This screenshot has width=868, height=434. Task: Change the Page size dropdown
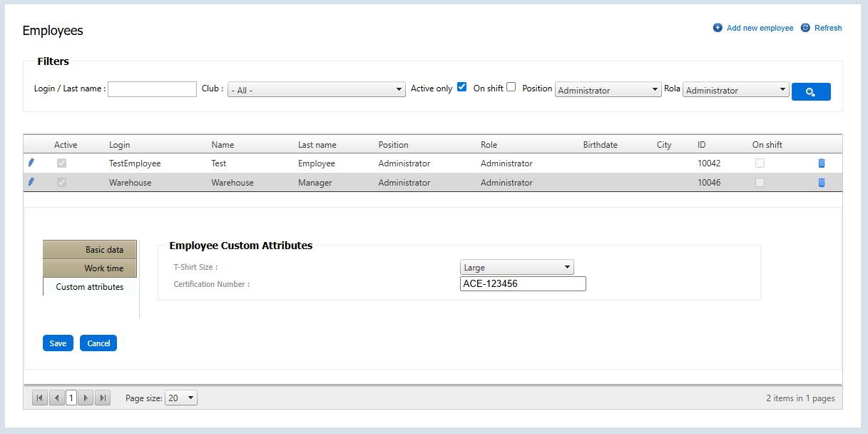(180, 398)
